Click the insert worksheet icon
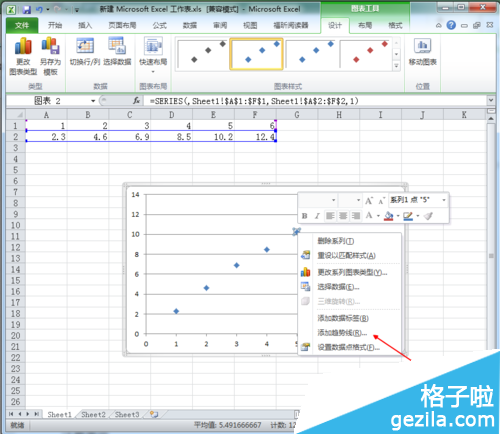The height and width of the screenshot is (434, 500). (154, 414)
